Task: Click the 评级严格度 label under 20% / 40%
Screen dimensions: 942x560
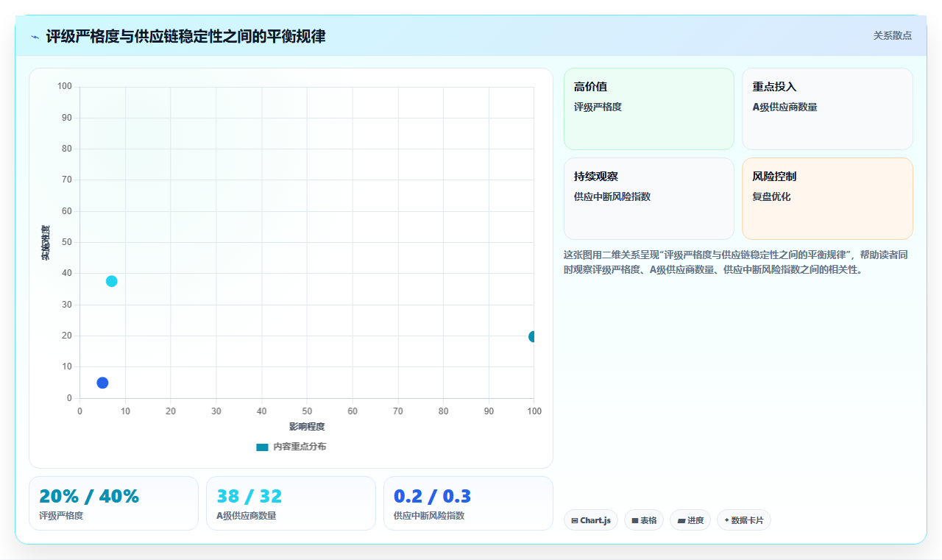Action: (61, 516)
